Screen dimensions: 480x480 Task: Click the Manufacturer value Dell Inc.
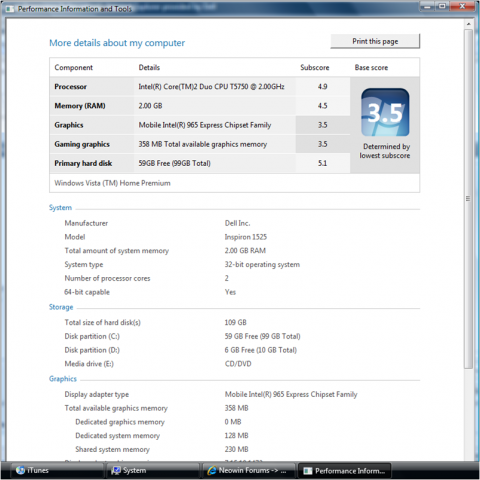tap(237, 223)
